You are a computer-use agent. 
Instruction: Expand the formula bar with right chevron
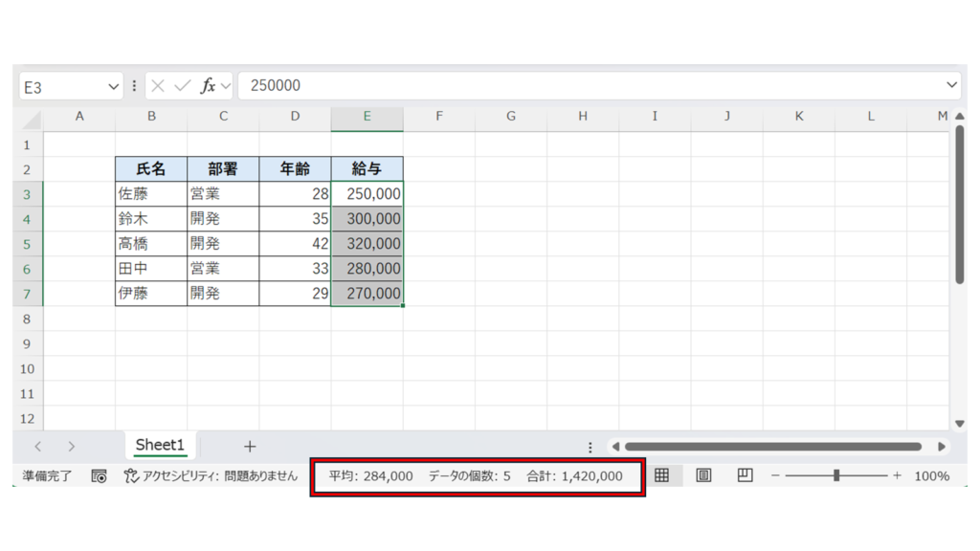(951, 85)
